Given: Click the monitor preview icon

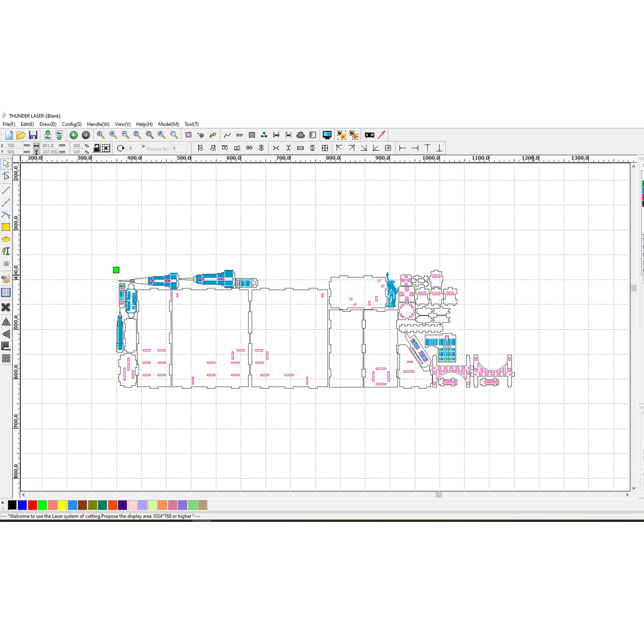Looking at the screenshot, I should tap(327, 135).
